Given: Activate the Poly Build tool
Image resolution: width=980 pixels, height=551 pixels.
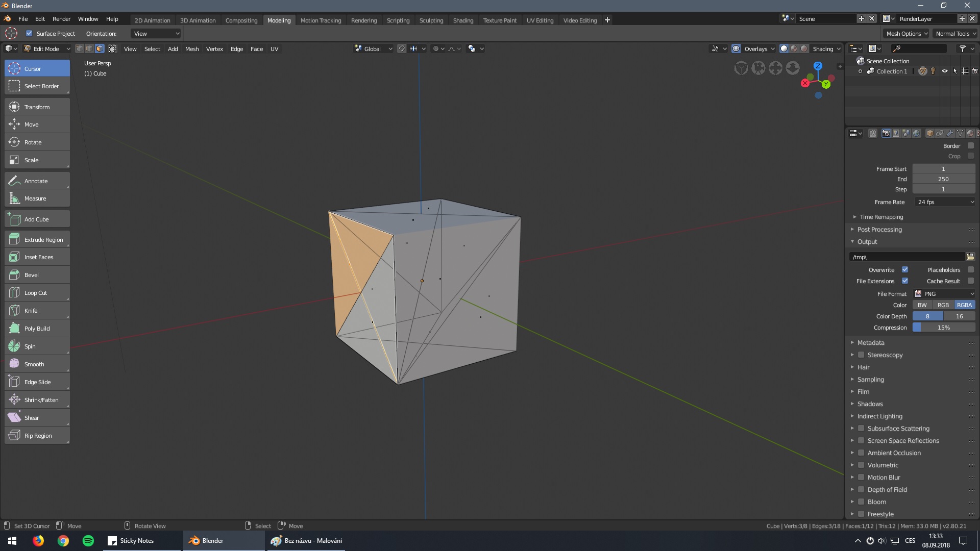Looking at the screenshot, I should coord(37,329).
